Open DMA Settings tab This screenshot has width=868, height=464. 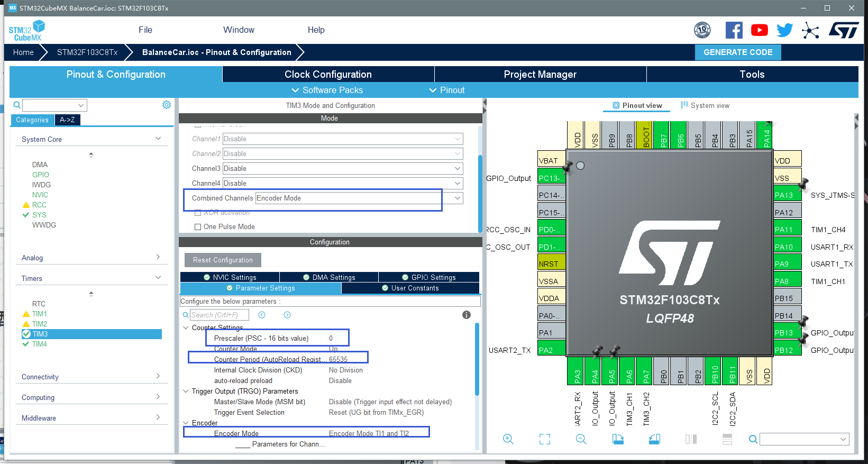click(x=329, y=277)
